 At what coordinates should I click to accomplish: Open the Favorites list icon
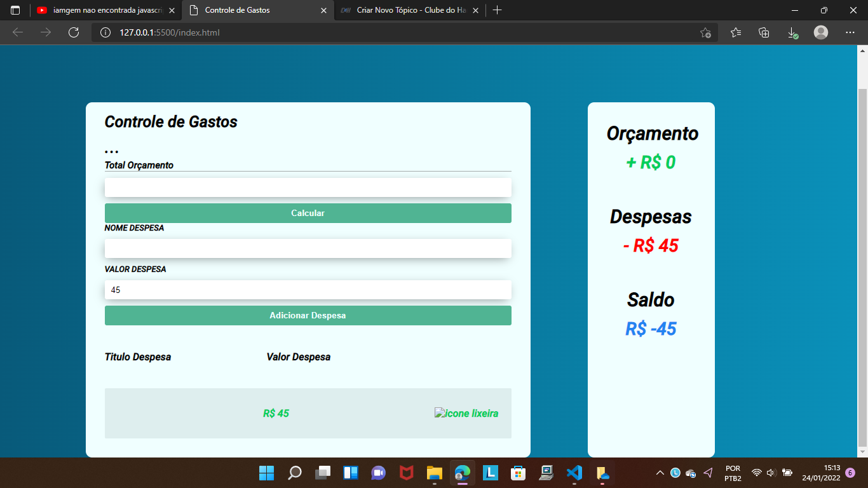point(736,32)
